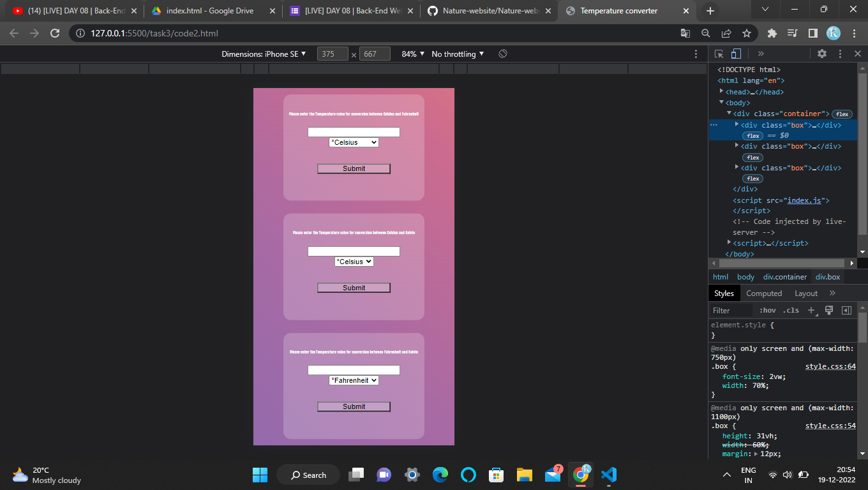This screenshot has width=868, height=490.
Task: Click the zoom magnifier icon in address bar
Action: (x=706, y=33)
